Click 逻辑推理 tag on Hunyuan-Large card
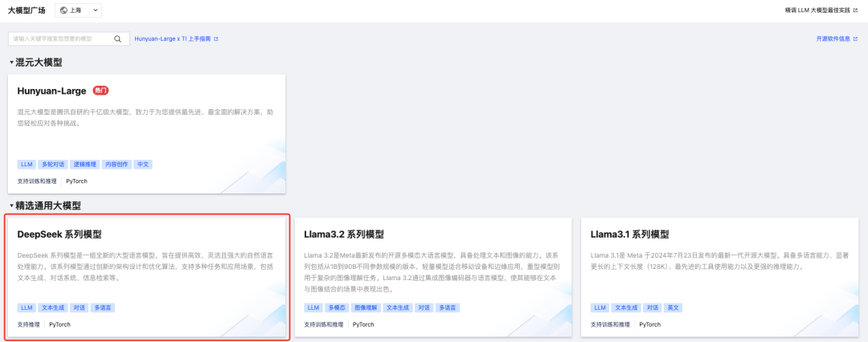This screenshot has height=342, width=868. [84, 165]
